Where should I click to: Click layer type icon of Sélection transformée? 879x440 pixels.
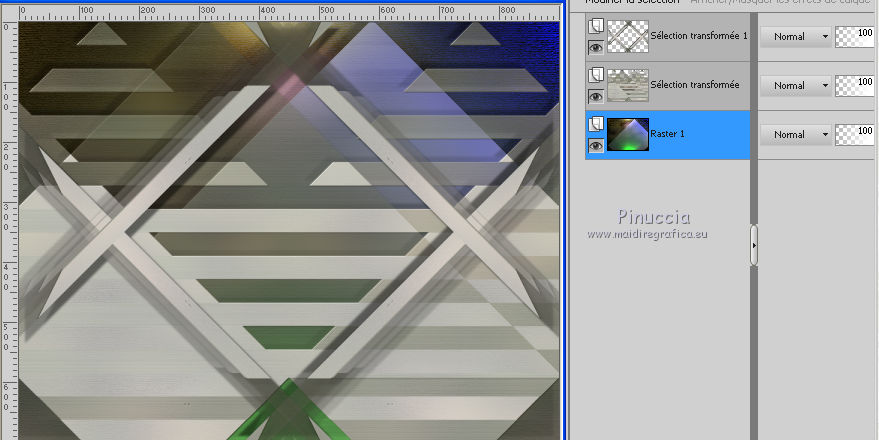[596, 75]
